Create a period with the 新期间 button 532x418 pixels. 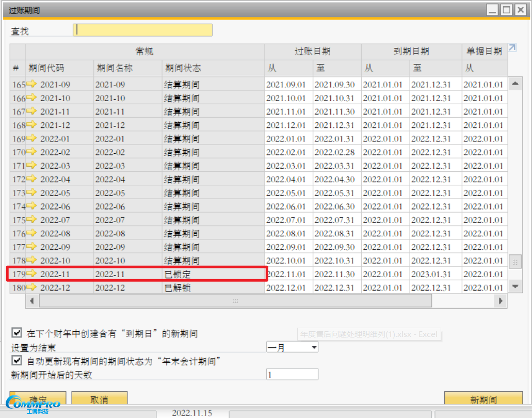pos(483,399)
